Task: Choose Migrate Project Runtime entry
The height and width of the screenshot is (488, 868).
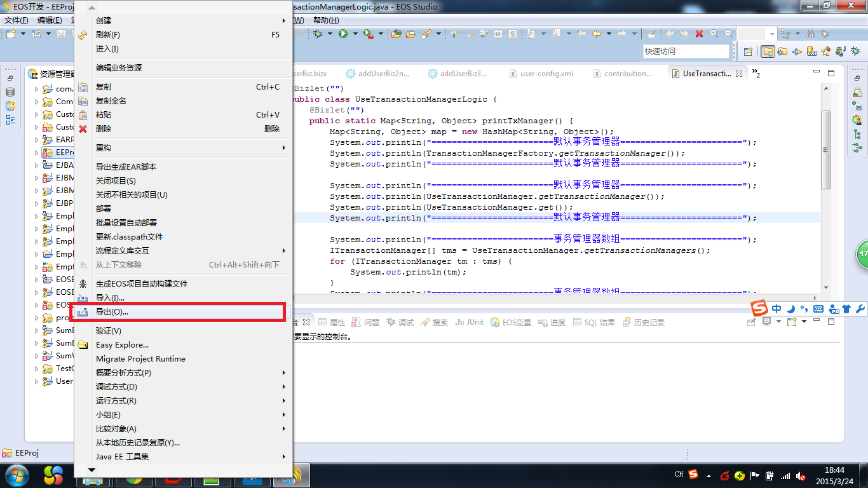Action: pos(183,359)
